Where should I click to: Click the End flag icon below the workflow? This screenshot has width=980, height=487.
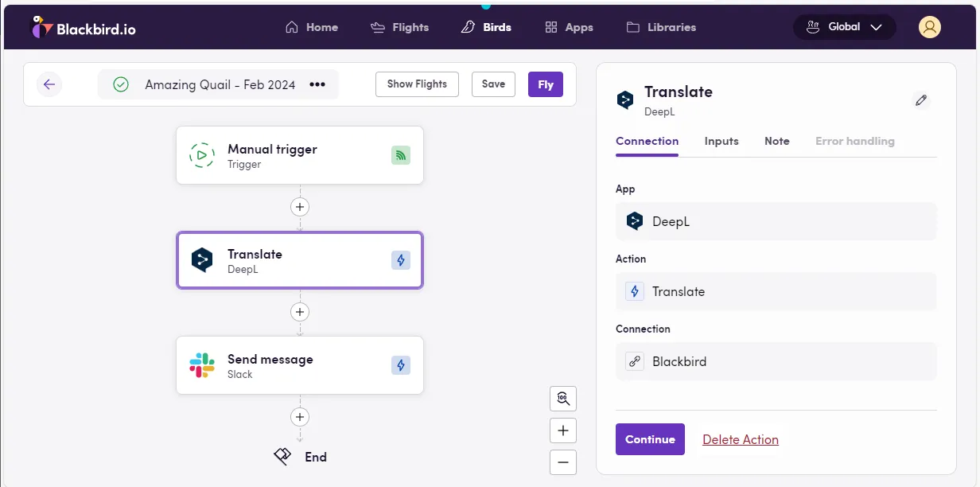(x=282, y=455)
